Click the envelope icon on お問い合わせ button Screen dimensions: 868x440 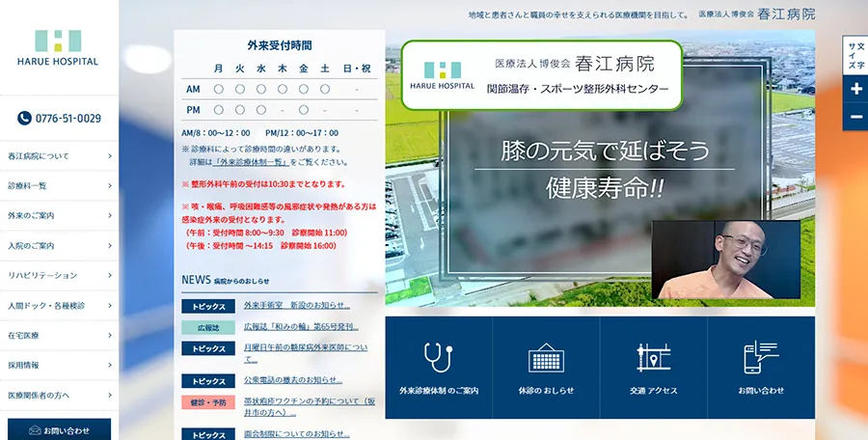pyautogui.click(x=35, y=430)
